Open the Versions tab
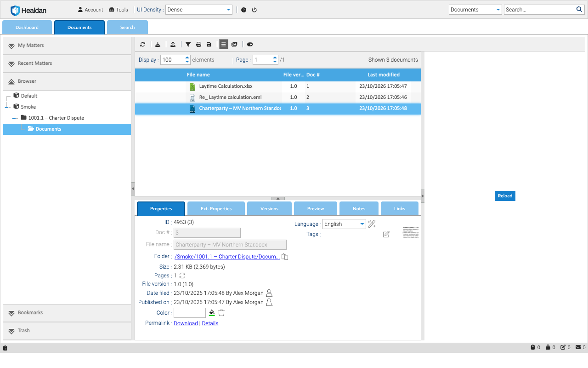Screen dimensions: 588x368 269,208
